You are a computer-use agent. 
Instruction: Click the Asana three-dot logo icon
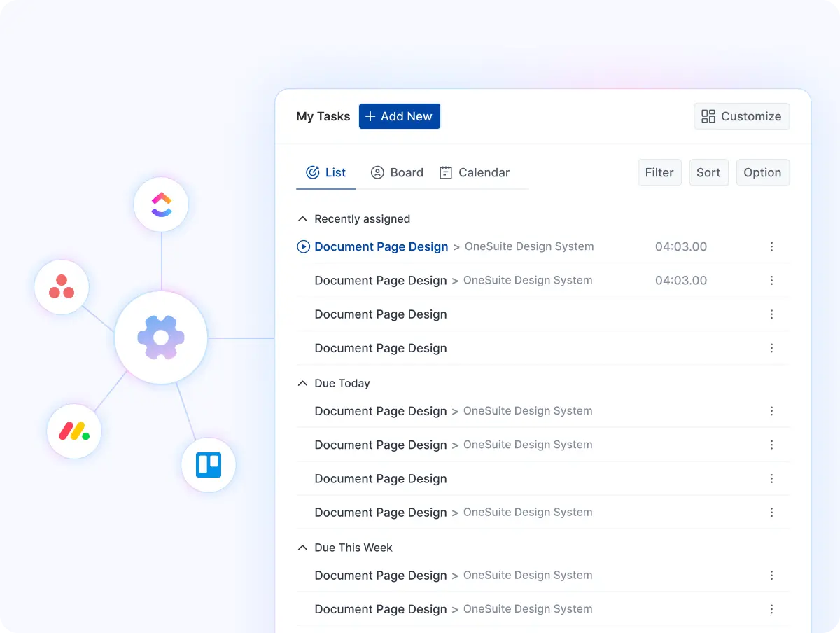tap(62, 287)
